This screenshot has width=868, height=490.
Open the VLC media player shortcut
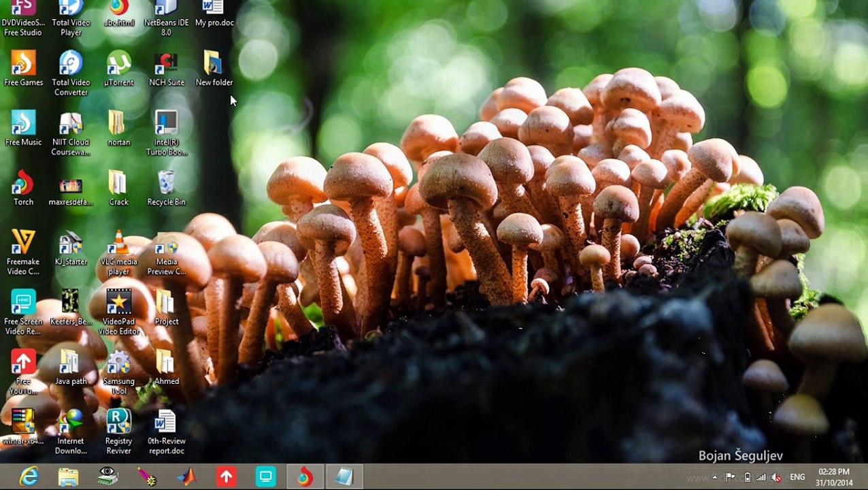click(x=118, y=252)
